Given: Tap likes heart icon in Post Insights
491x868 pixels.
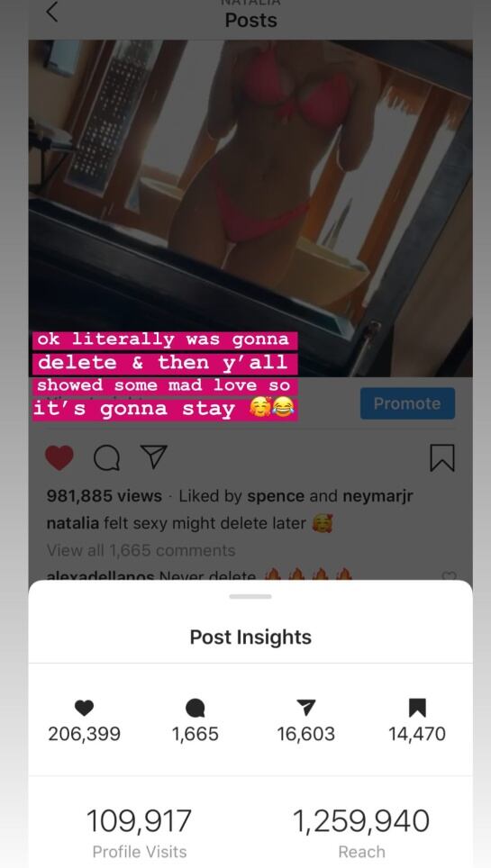Looking at the screenshot, I should click(x=84, y=708).
